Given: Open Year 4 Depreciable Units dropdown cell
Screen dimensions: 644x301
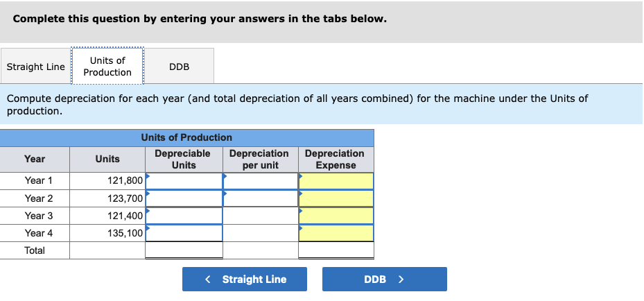Looking at the screenshot, I should tap(184, 233).
